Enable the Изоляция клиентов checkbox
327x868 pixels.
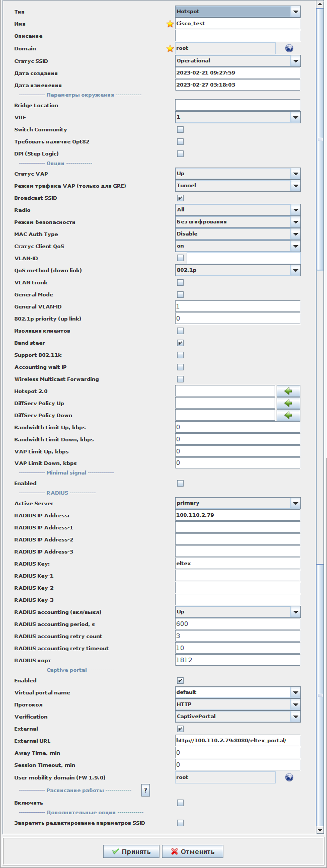[x=180, y=331]
